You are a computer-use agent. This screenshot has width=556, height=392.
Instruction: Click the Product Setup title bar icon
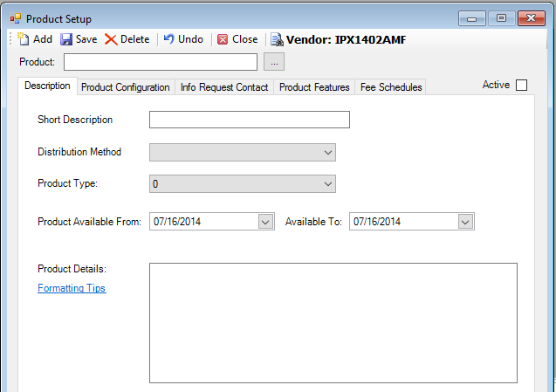click(x=15, y=18)
